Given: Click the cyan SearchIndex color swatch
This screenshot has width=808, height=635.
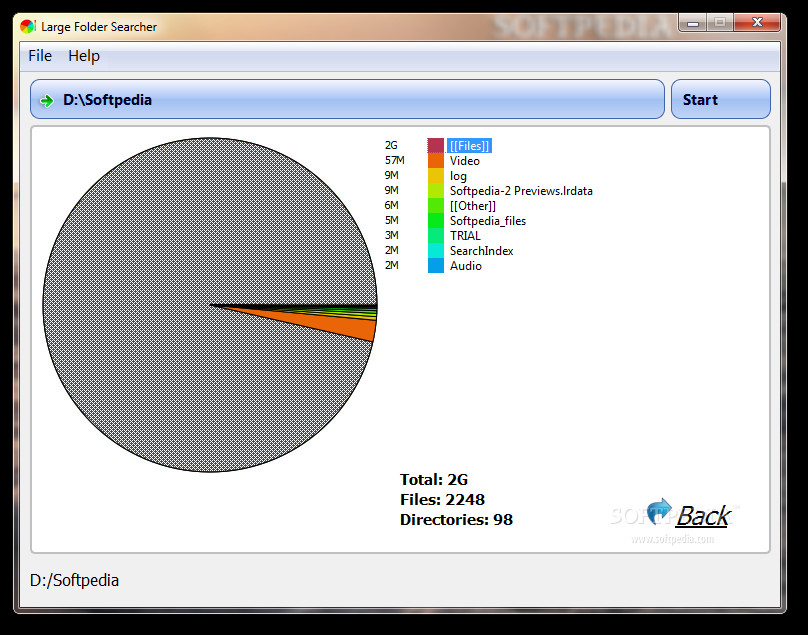Looking at the screenshot, I should [x=436, y=250].
